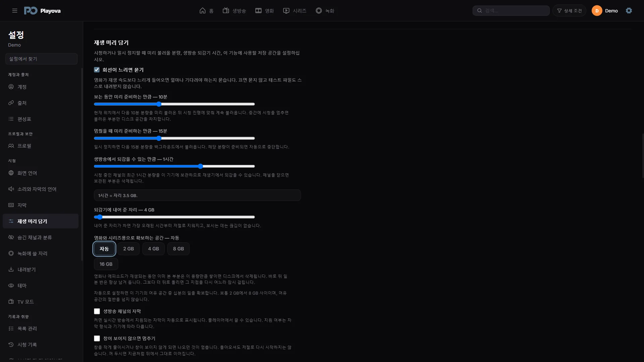Click the 설정에서 찾기 search field
The height and width of the screenshot is (362, 644).
click(x=42, y=59)
